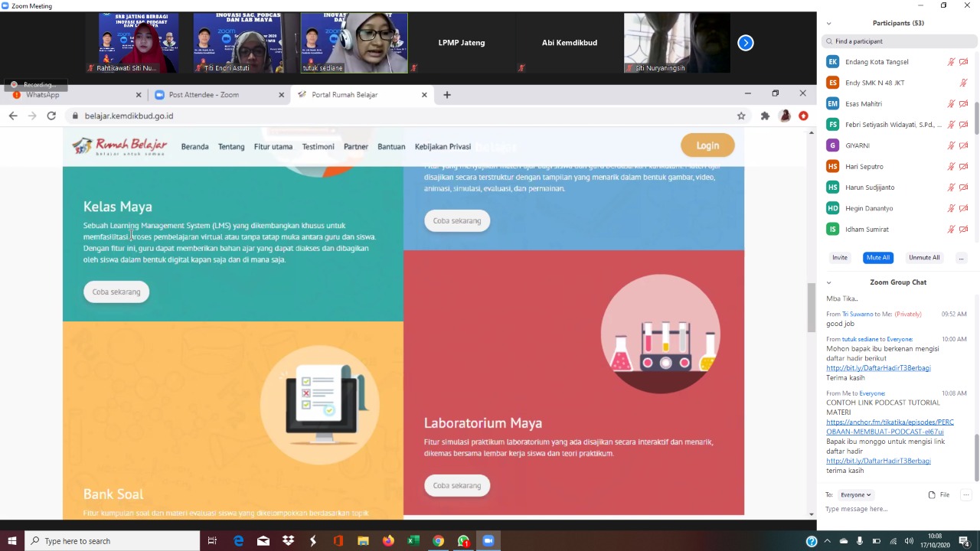Open Fitur utama menu item

pos(273,146)
